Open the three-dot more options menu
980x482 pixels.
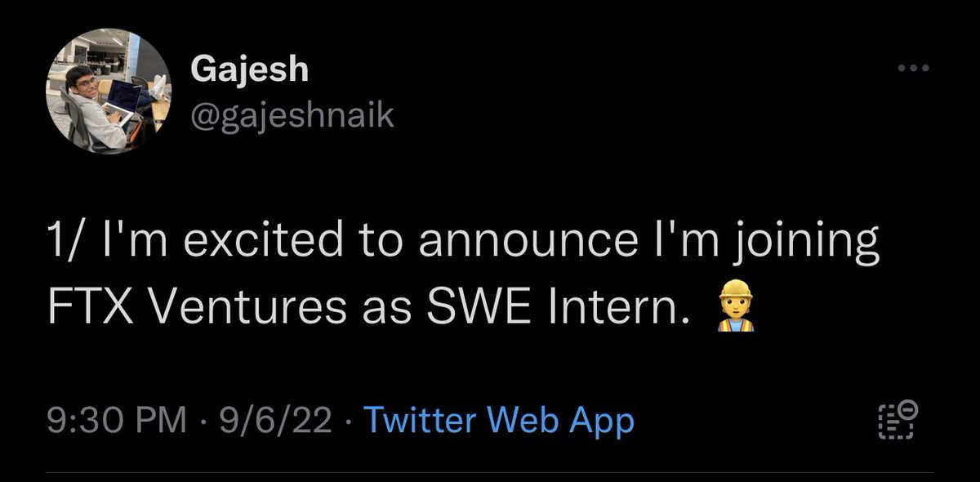coord(913,69)
